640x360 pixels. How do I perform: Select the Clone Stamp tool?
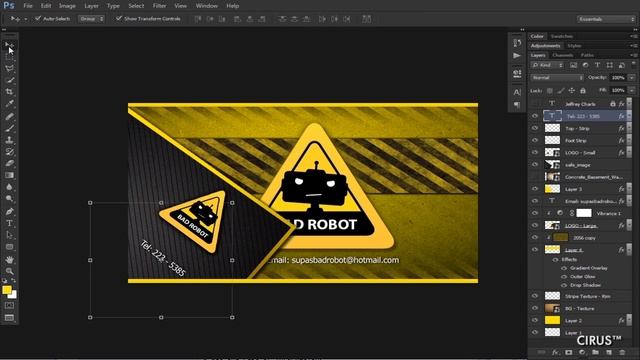coord(9,140)
